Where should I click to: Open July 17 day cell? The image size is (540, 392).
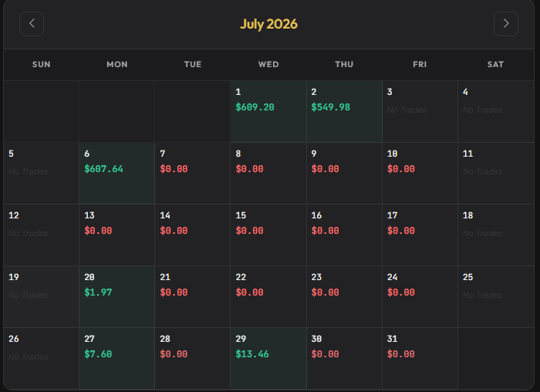click(420, 235)
